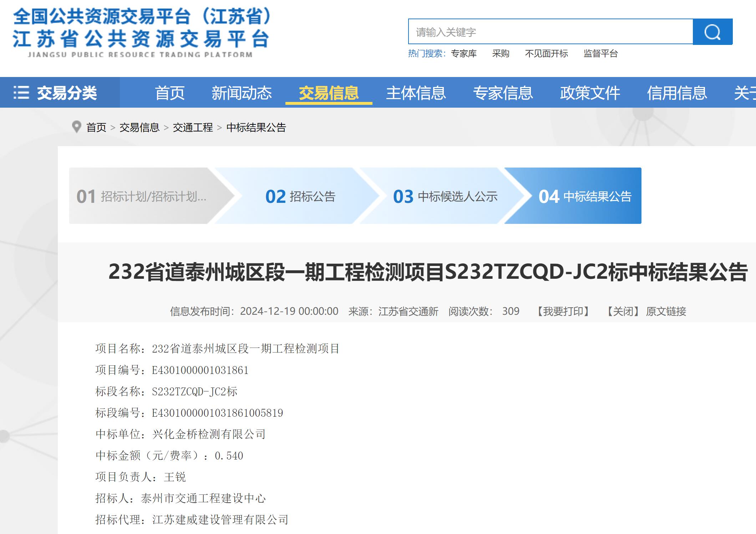
Task: Go to 首页 in the breadcrumb
Action: pyautogui.click(x=96, y=127)
